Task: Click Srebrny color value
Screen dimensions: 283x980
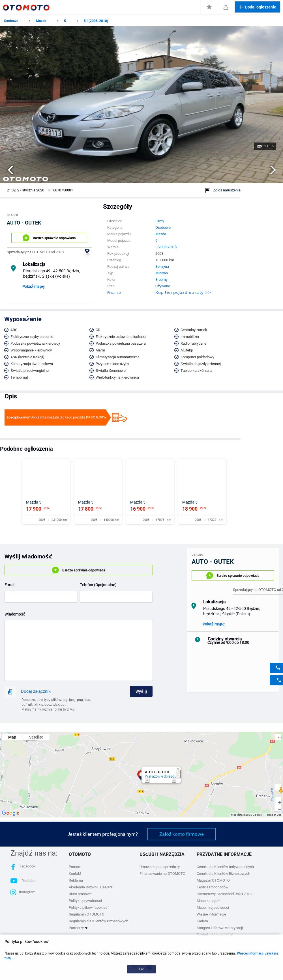Action: pyautogui.click(x=162, y=280)
